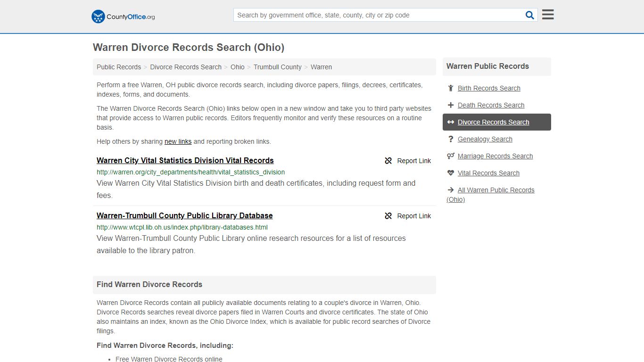Open Warren-Trumbull County Public Library Database
The width and height of the screenshot is (644, 362).
tap(185, 215)
